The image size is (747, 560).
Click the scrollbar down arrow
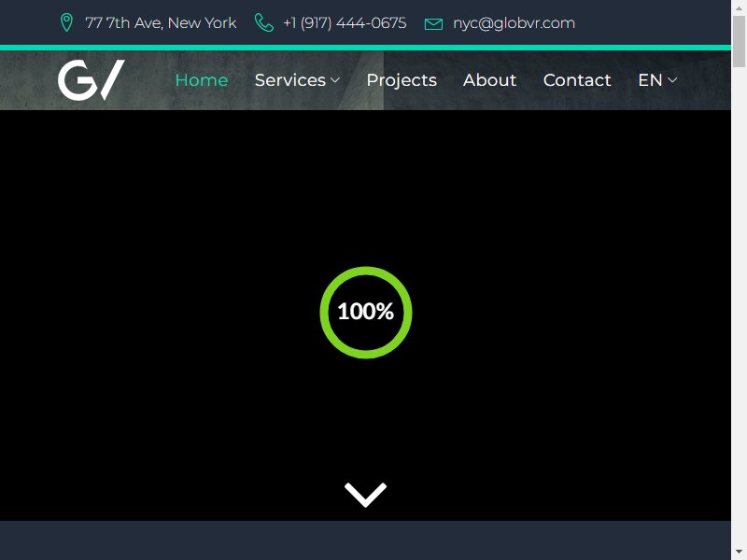click(x=739, y=552)
